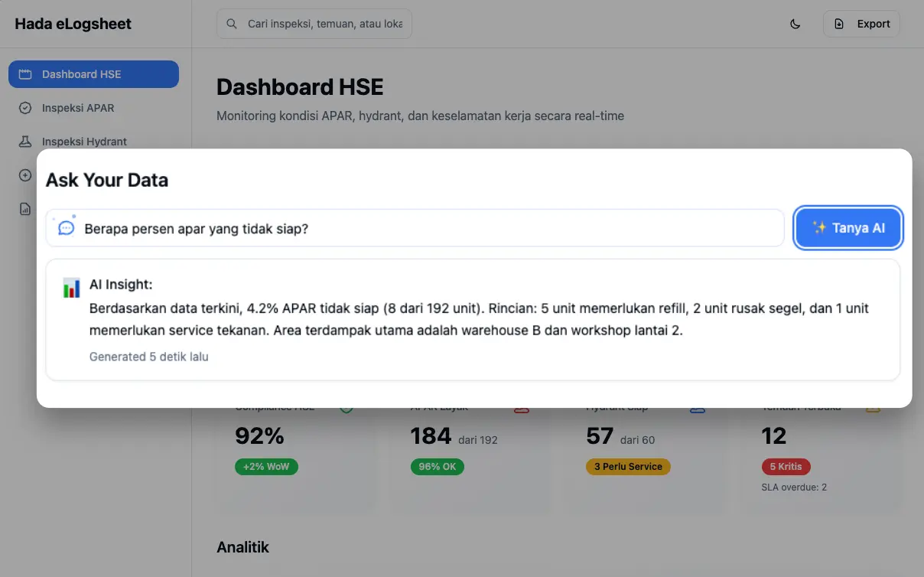This screenshot has height=577, width=924.
Task: Open the report chart icon in the sidebar
Action: 25,209
